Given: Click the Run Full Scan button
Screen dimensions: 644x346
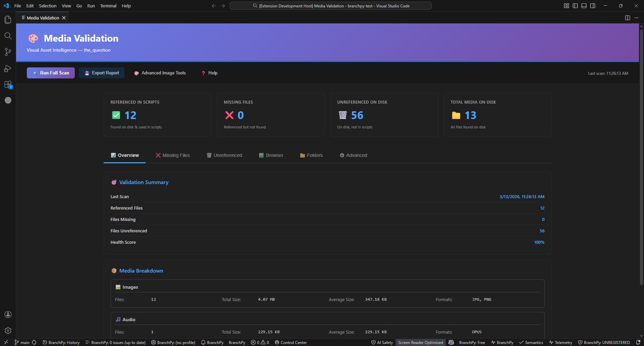Looking at the screenshot, I should (51, 73).
